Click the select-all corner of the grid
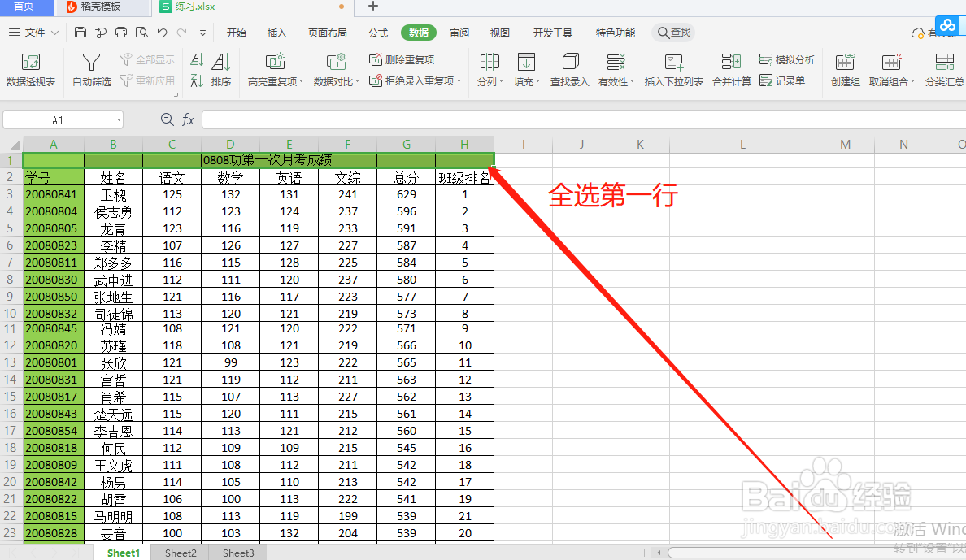 [12, 145]
